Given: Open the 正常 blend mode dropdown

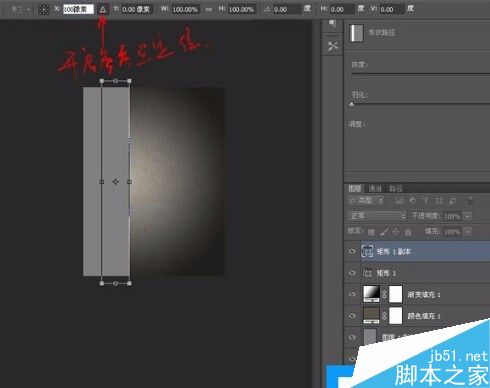Looking at the screenshot, I should [x=377, y=216].
